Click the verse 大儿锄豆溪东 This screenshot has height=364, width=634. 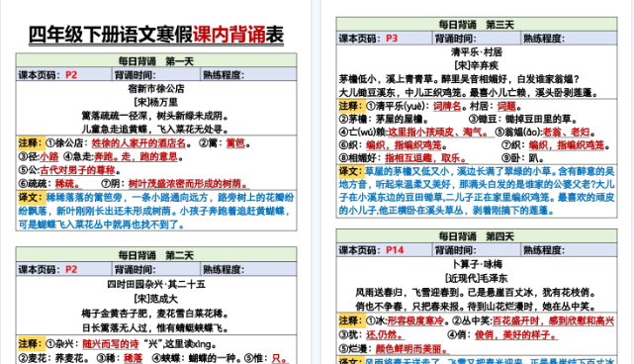[367, 93]
